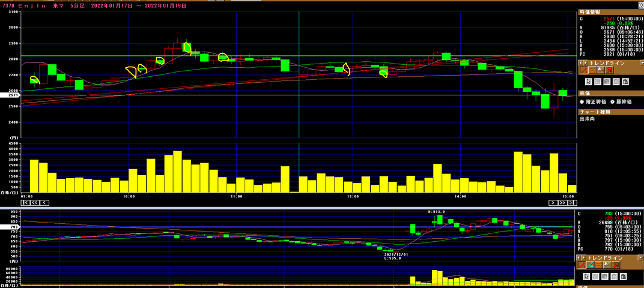Activate the pointer select tool in the lower chart panel

(x=586, y=277)
